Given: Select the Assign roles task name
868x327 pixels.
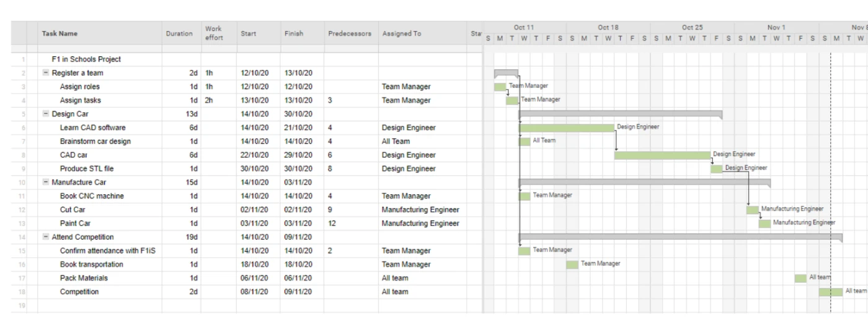Looking at the screenshot, I should [80, 87].
